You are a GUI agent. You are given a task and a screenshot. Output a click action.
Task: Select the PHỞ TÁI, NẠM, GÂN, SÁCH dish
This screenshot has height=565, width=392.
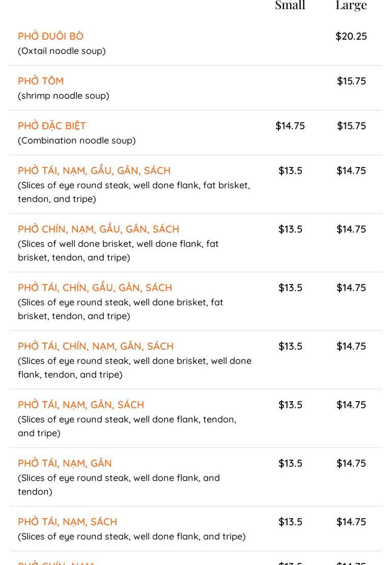(81, 405)
